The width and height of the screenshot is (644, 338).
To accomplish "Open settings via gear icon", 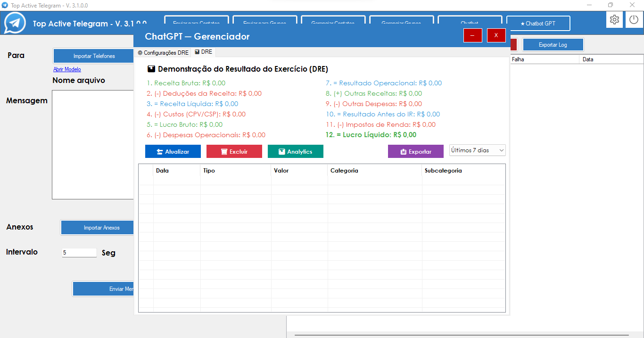I will click(x=614, y=20).
